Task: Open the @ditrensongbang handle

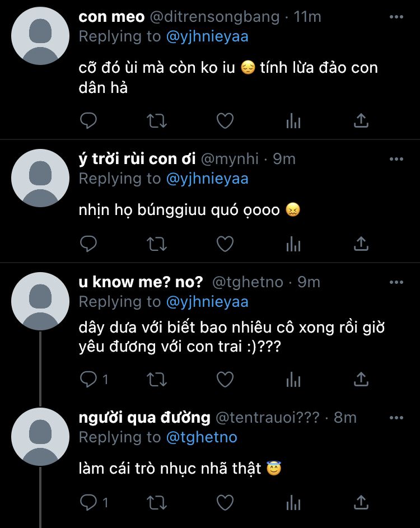Action: click(x=214, y=17)
